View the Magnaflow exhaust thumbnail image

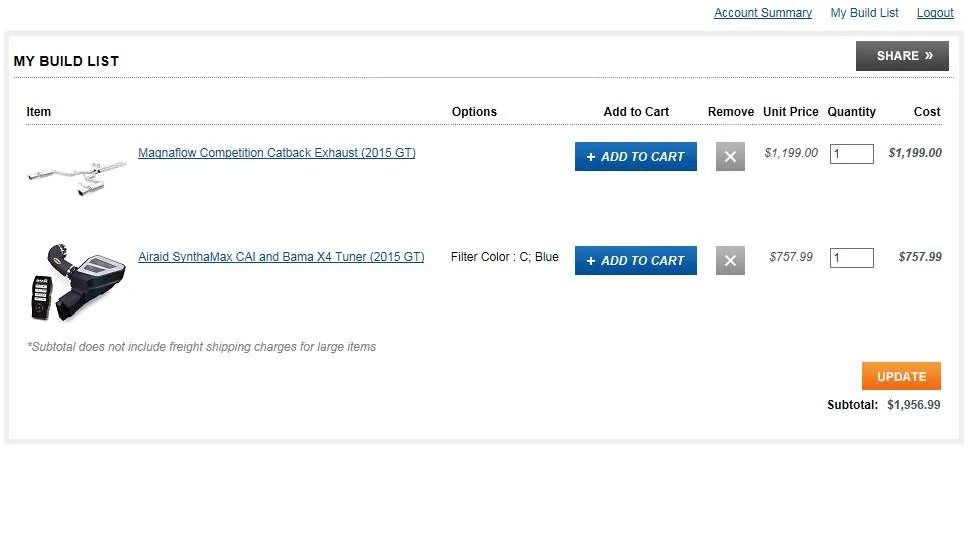77,177
